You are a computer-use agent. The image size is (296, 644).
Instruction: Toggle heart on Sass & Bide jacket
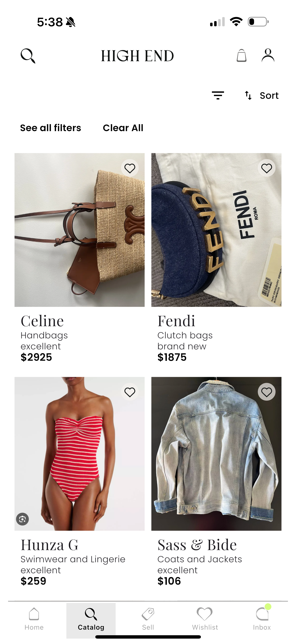pos(267,392)
